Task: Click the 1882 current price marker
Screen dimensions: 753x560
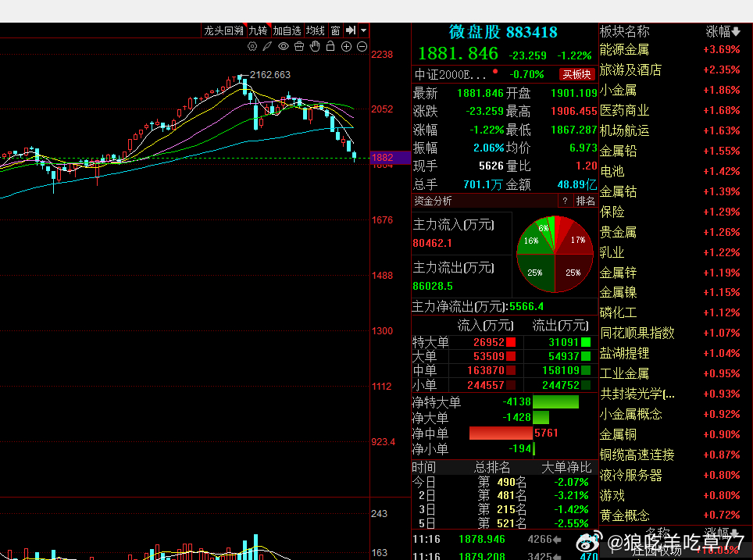Action: click(x=391, y=158)
